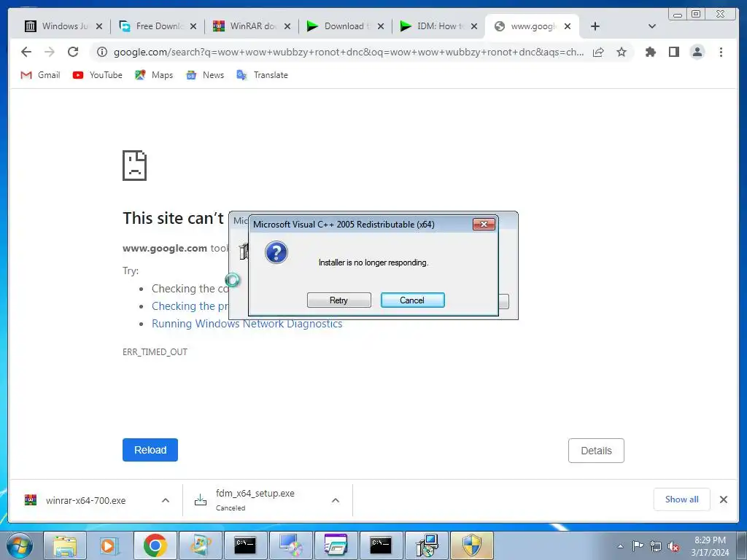This screenshot has width=747, height=560.
Task: Click Running Windows Network Diagnostics link
Action: point(247,324)
